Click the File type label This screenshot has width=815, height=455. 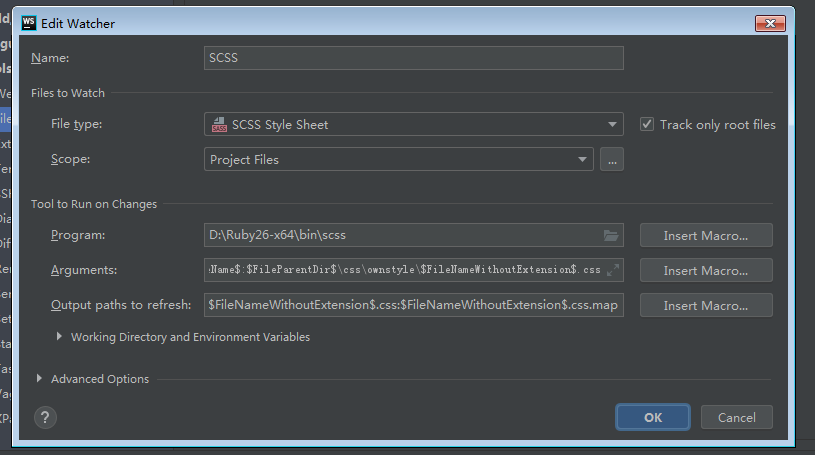click(x=76, y=124)
